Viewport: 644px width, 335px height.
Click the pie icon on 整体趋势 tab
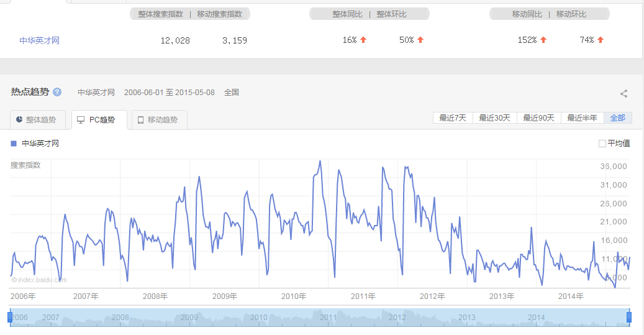click(x=19, y=119)
